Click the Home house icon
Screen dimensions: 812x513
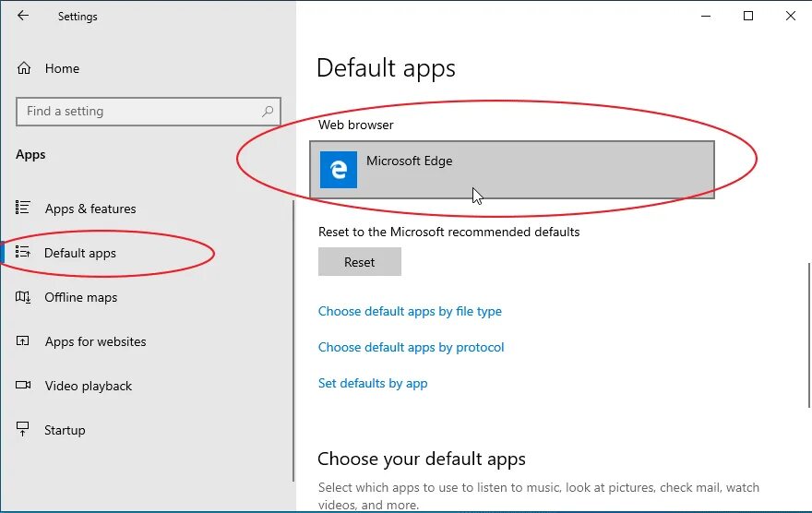point(25,68)
